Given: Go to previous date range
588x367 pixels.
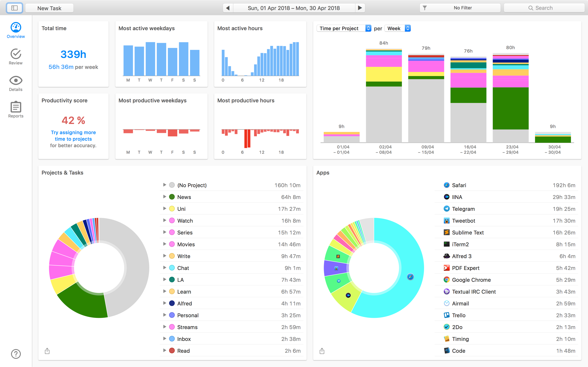Looking at the screenshot, I should [228, 8].
